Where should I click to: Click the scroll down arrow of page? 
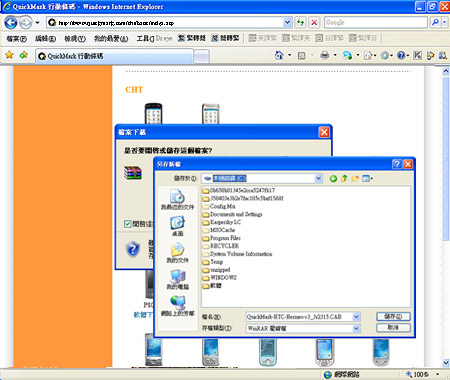(446, 362)
